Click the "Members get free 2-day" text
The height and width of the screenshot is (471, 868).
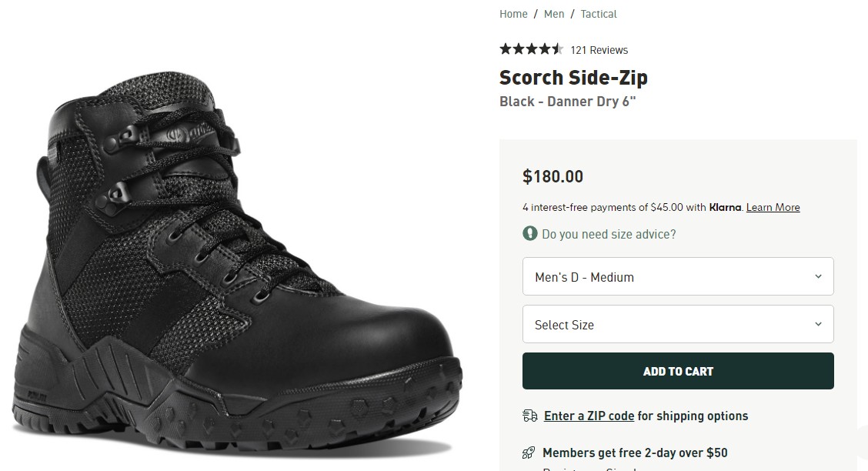pyautogui.click(x=635, y=453)
